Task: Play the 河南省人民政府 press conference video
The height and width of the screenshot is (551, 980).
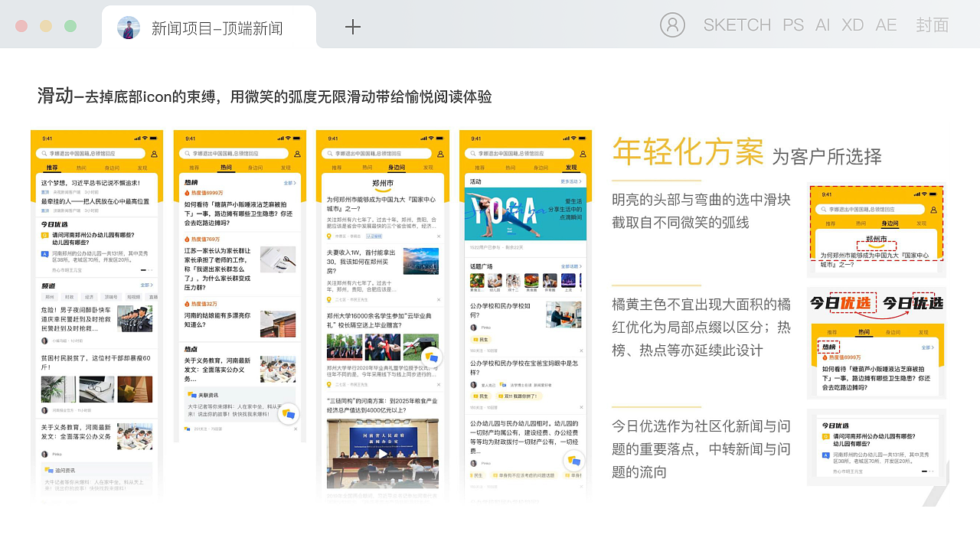Action: pos(382,453)
